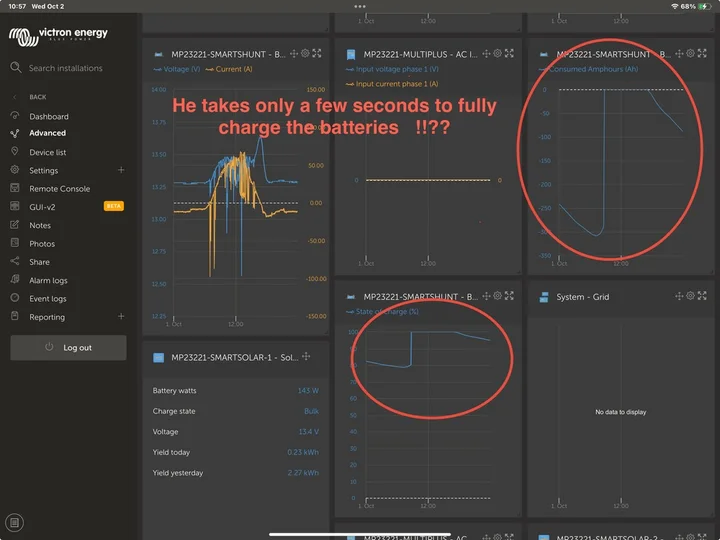This screenshot has width=720, height=540.
Task: Focus the Search installations field
Action: pos(66,68)
